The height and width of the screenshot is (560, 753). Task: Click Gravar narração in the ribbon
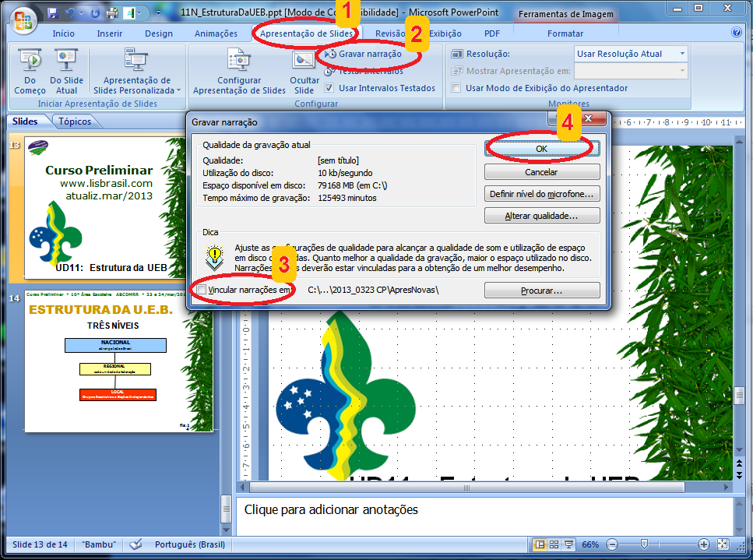point(363,54)
